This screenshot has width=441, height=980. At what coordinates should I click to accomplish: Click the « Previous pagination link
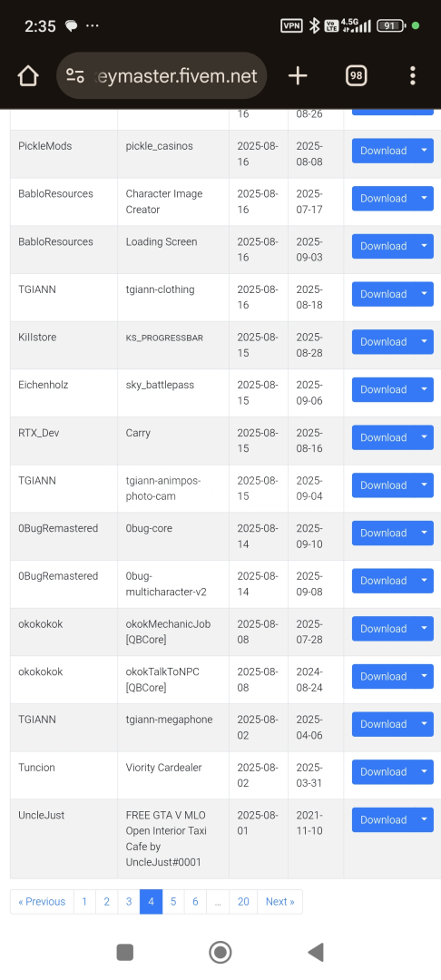pos(42,902)
